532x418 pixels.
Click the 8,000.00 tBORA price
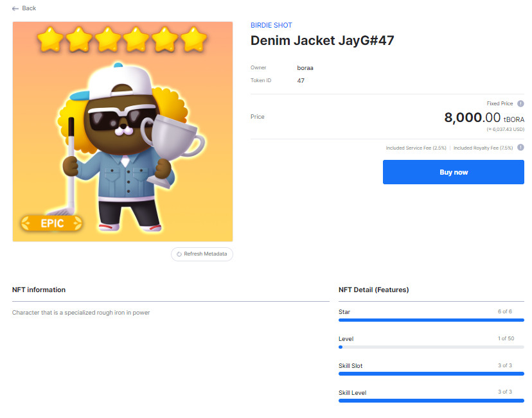(x=484, y=118)
